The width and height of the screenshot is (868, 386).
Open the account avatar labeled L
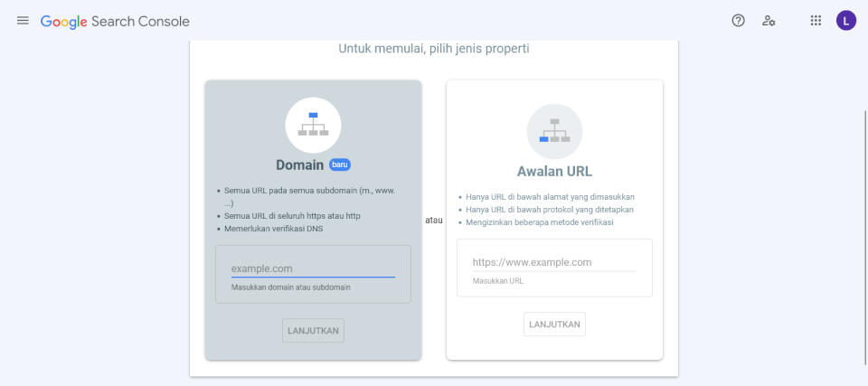coord(846,21)
